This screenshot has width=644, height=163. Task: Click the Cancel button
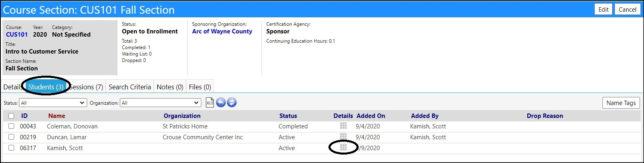coord(627,10)
